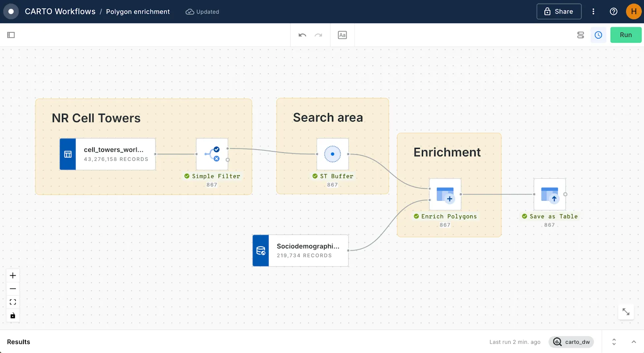Viewport: 644px width, 353px height.
Task: Select the Save as Table node
Action: tap(549, 194)
